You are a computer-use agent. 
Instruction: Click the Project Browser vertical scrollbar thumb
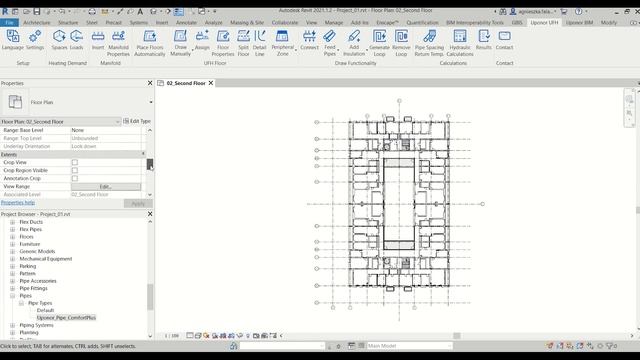(150, 297)
